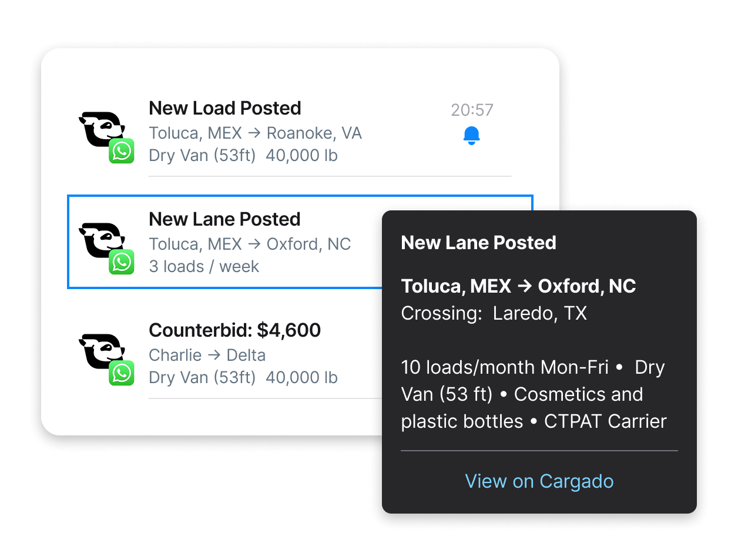The image size is (738, 560).
Task: Open the New Load Posted notification title
Action: pyautogui.click(x=225, y=108)
